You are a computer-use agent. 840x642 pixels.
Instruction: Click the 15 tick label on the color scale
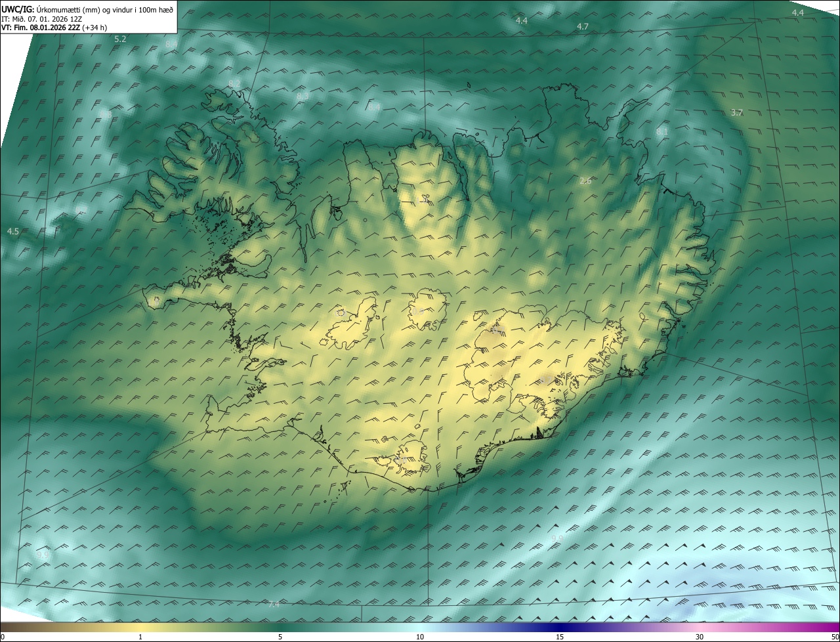(560, 637)
